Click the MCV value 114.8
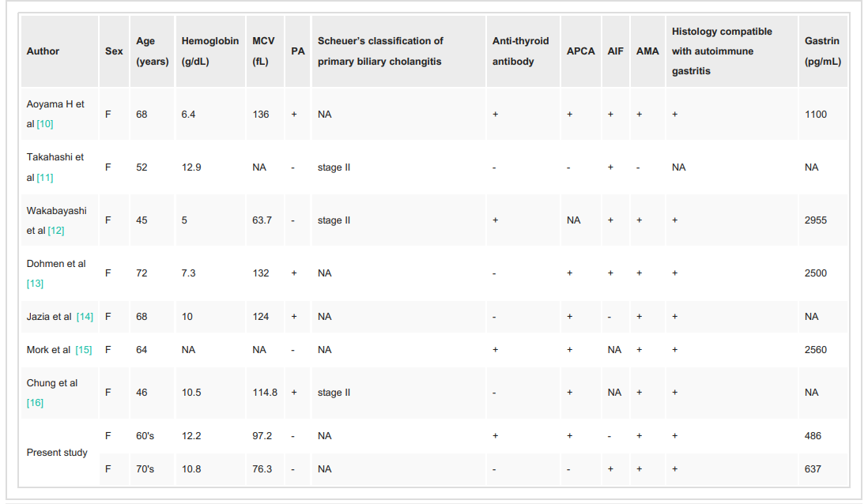The image size is (868, 504). [x=265, y=393]
